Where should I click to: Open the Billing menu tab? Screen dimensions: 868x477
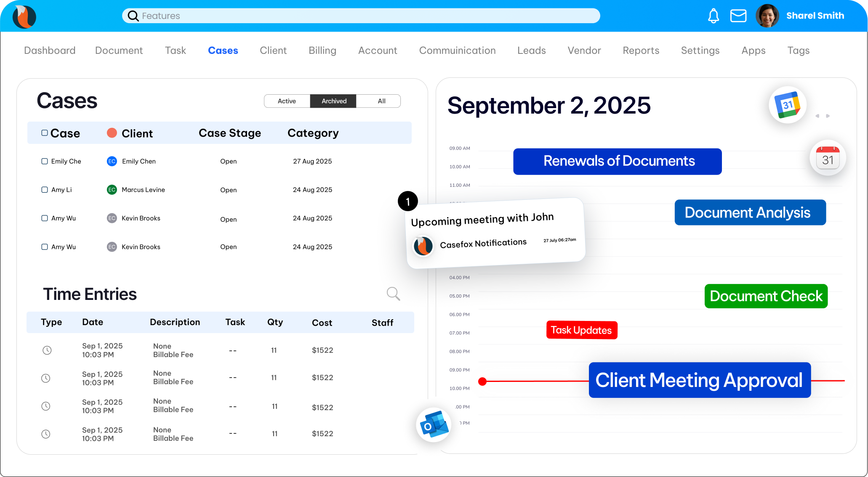point(322,50)
